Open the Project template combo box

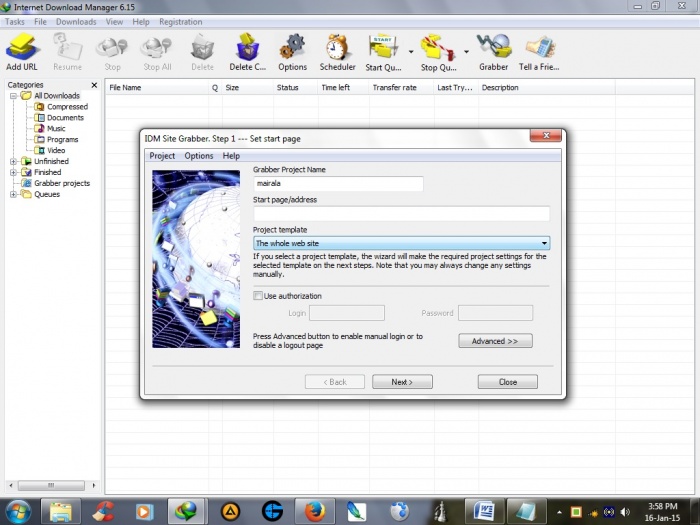[401, 243]
